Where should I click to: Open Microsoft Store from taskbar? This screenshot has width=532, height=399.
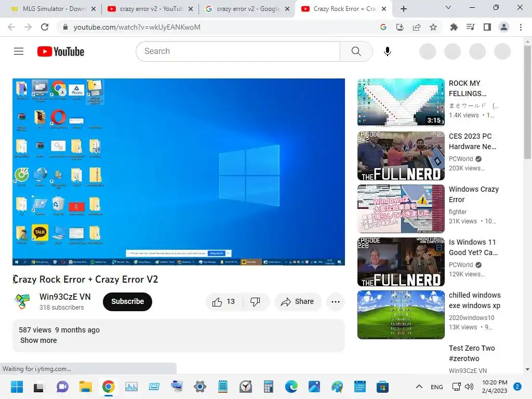click(x=383, y=387)
